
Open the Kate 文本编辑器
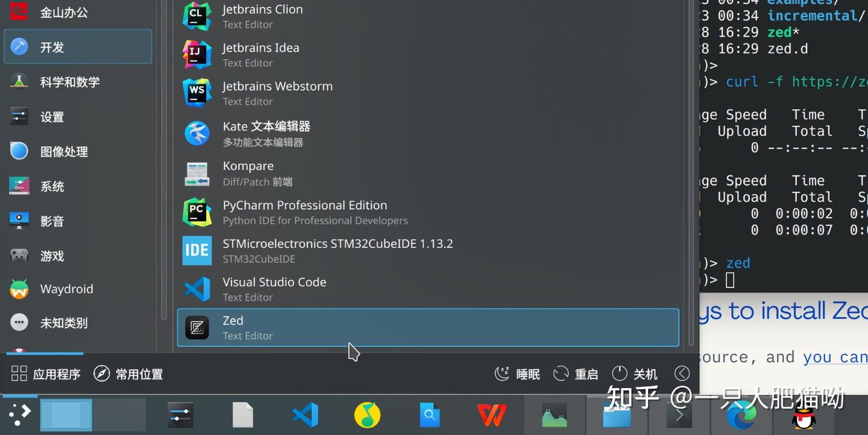[x=266, y=133]
